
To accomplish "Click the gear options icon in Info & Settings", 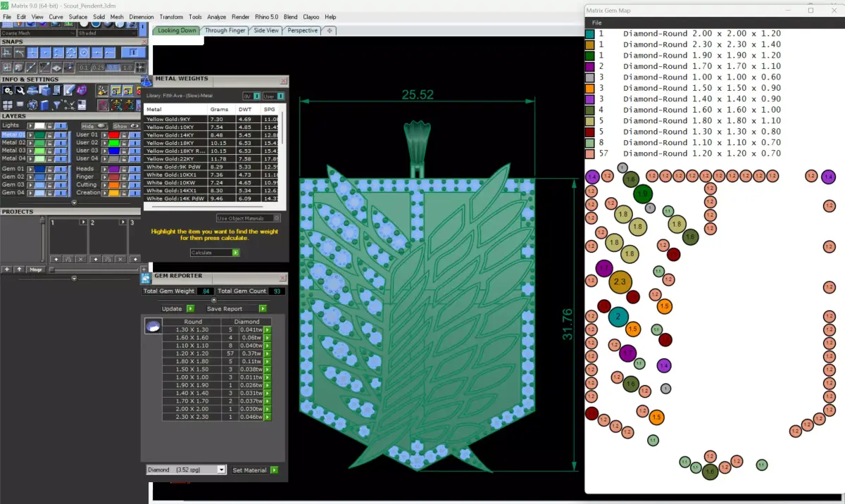I will pos(7,90).
